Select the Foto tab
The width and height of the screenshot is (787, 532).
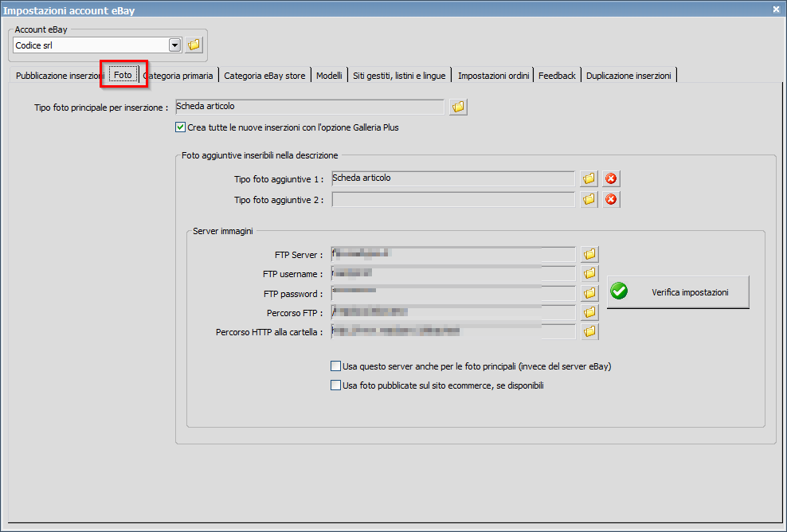(x=123, y=76)
